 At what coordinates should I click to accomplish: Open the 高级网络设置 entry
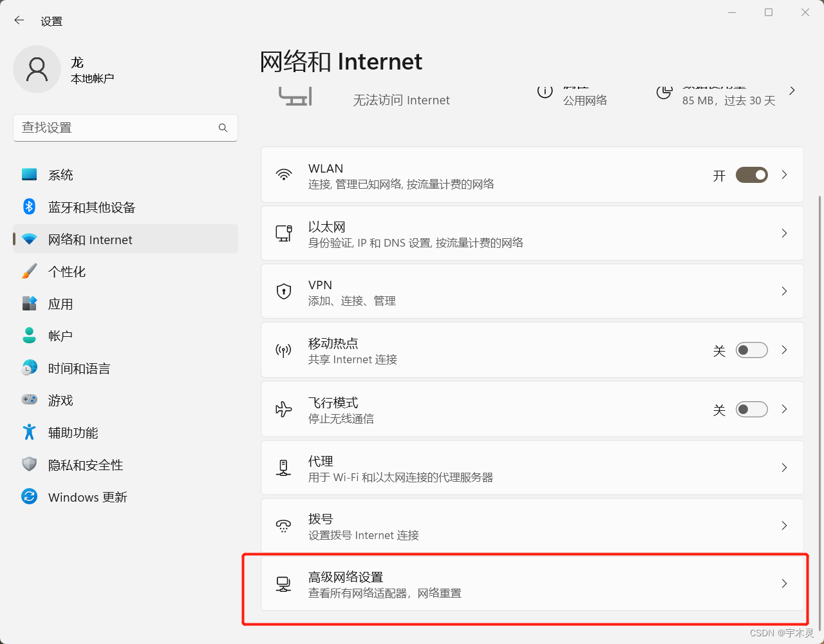532,584
